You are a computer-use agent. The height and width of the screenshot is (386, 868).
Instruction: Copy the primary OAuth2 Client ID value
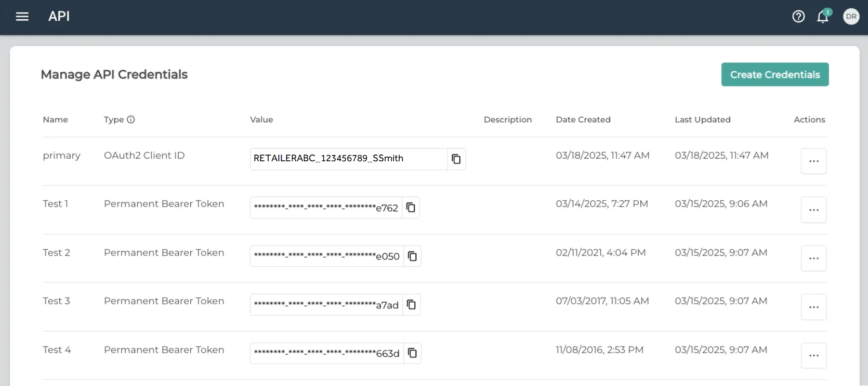click(456, 159)
